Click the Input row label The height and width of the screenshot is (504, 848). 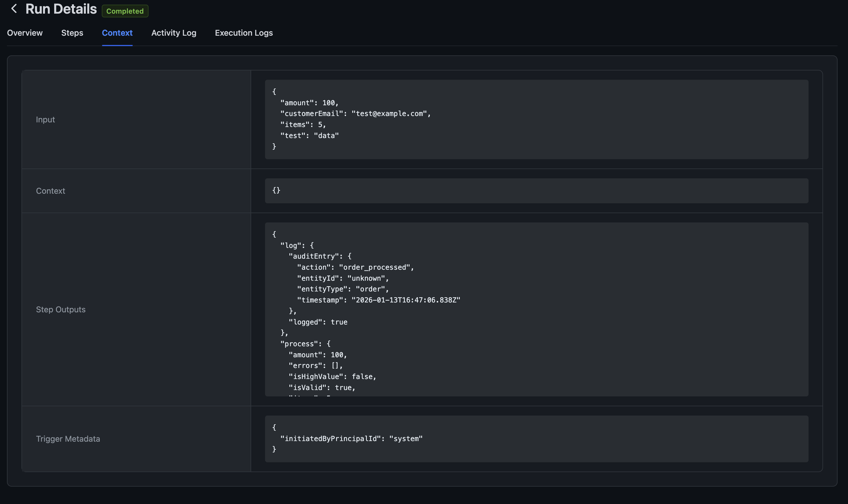pos(45,119)
